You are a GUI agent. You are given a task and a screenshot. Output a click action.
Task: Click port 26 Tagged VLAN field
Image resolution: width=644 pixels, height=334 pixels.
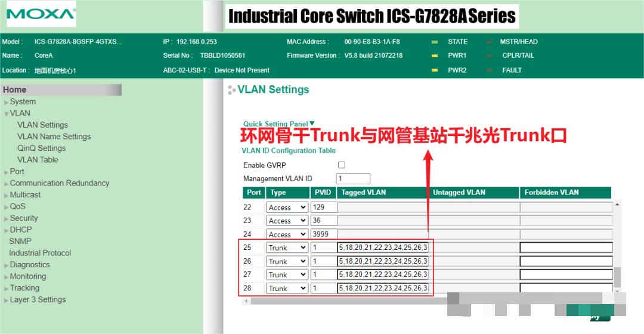point(383,261)
